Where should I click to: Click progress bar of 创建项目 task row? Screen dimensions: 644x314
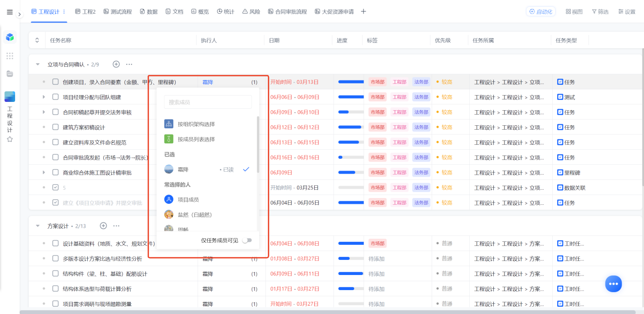[351, 82]
